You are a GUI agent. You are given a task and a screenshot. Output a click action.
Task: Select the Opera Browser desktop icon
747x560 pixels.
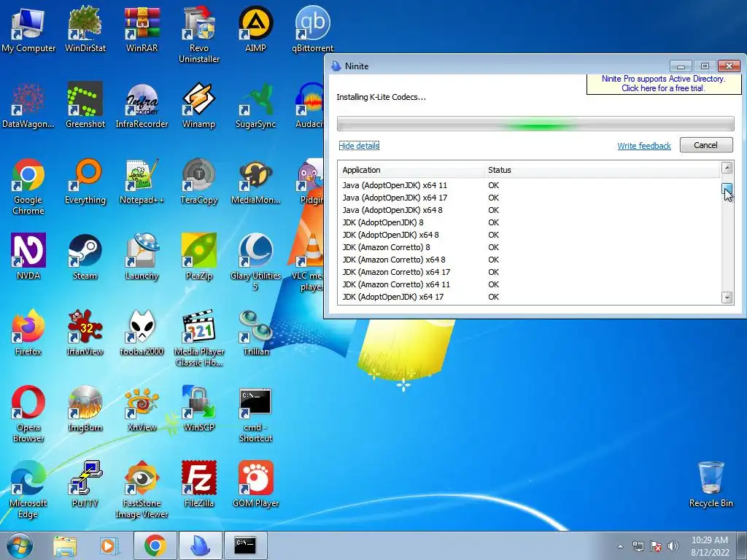28,414
